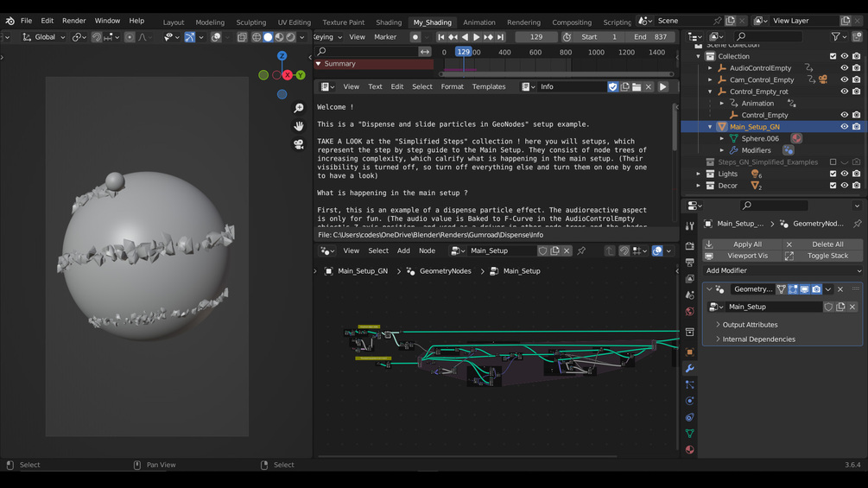Image resolution: width=868 pixels, height=488 pixels.
Task: Open text file folder icon
Action: pyautogui.click(x=637, y=87)
